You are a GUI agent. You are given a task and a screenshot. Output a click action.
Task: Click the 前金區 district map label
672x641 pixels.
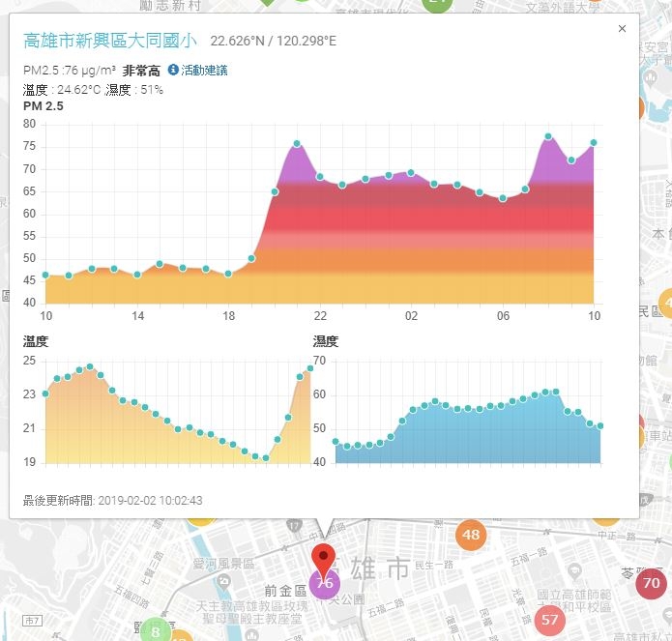click(285, 592)
